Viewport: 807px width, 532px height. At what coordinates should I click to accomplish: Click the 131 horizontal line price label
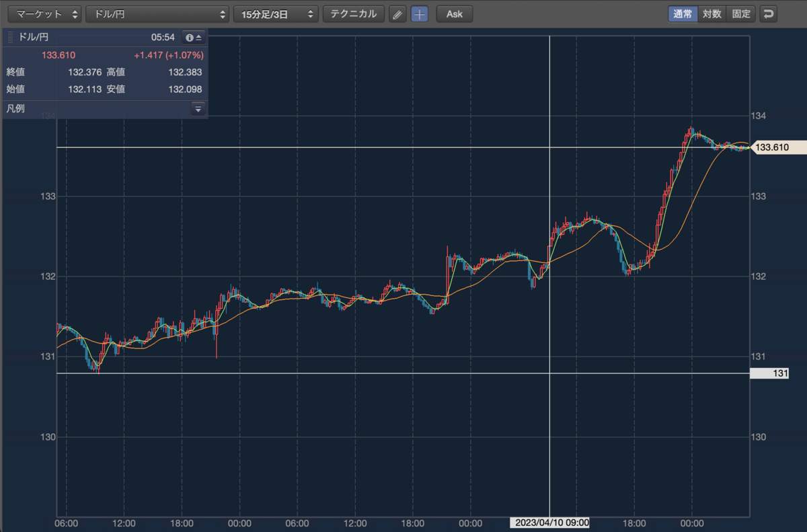pyautogui.click(x=769, y=373)
